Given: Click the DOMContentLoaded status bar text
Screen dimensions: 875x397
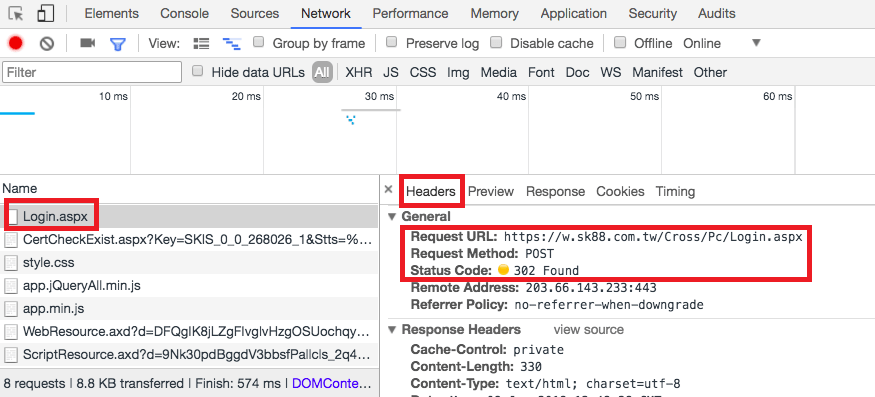Looking at the screenshot, I should pos(331,384).
